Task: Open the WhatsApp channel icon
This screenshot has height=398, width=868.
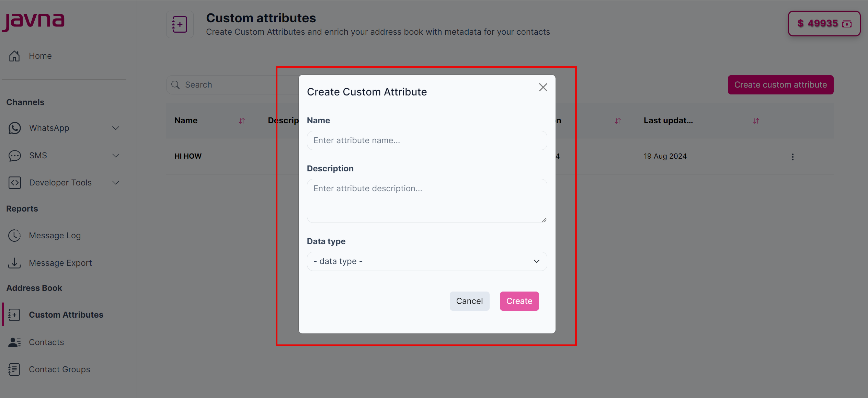Action: click(x=14, y=128)
